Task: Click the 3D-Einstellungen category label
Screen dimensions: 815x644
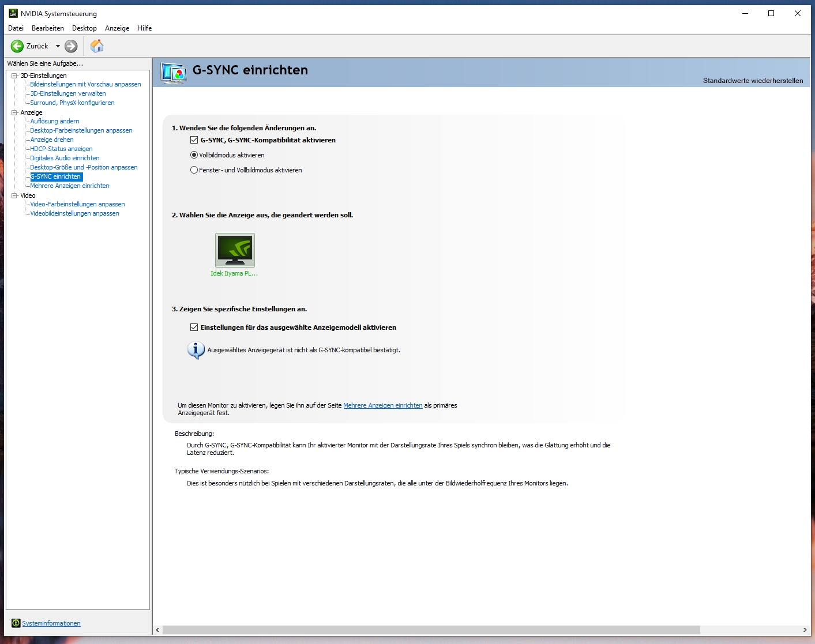Action: point(44,76)
